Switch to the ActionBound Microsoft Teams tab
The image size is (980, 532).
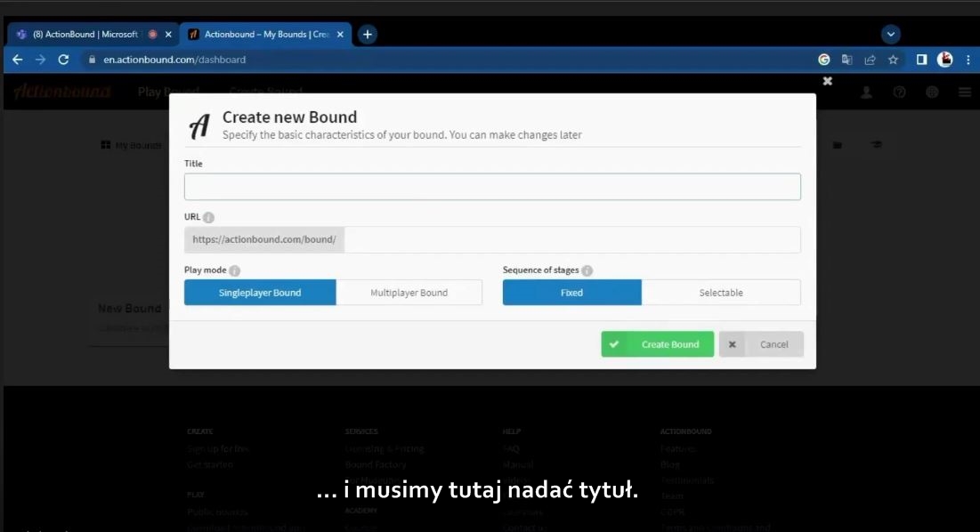pyautogui.click(x=85, y=35)
